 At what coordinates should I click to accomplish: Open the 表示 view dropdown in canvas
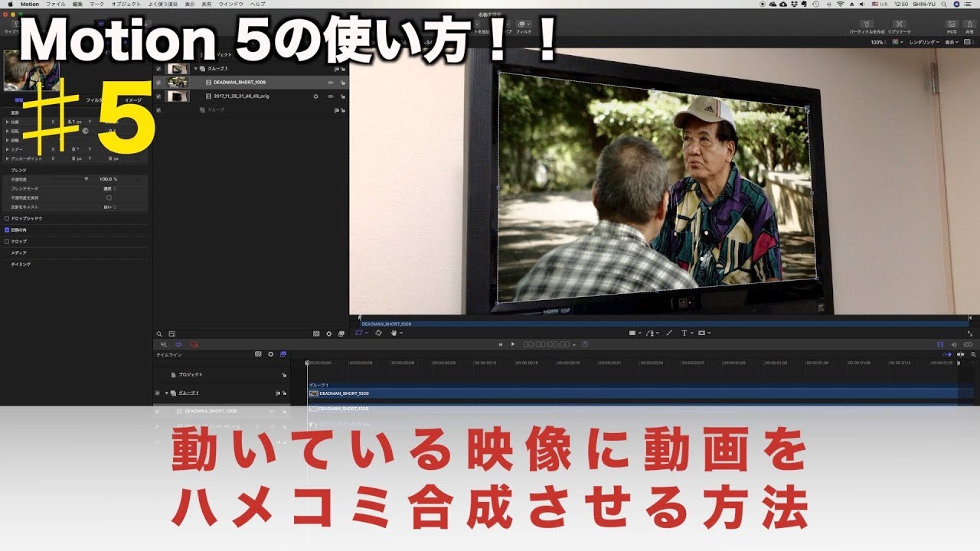tap(952, 42)
